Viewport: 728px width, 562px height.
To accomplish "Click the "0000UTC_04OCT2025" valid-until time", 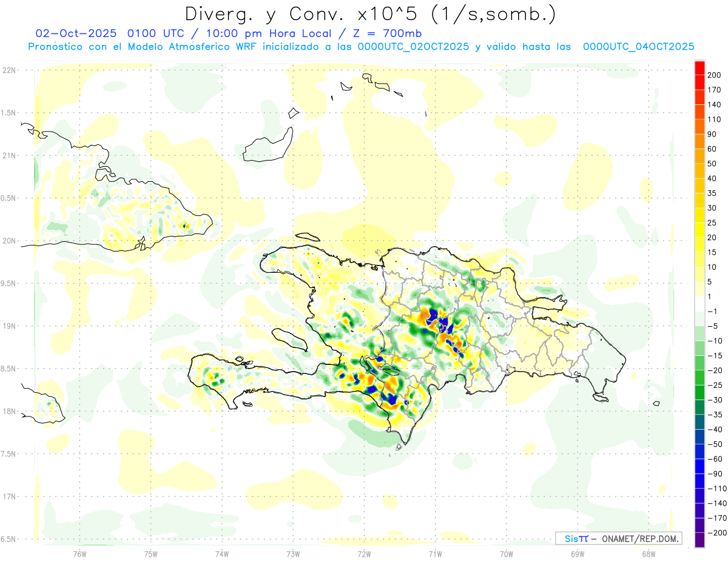I will click(x=639, y=47).
